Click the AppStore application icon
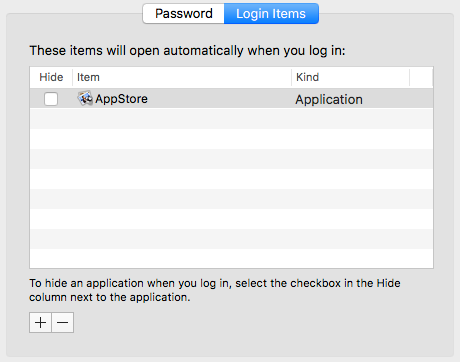This screenshot has height=362, width=460. click(x=85, y=98)
